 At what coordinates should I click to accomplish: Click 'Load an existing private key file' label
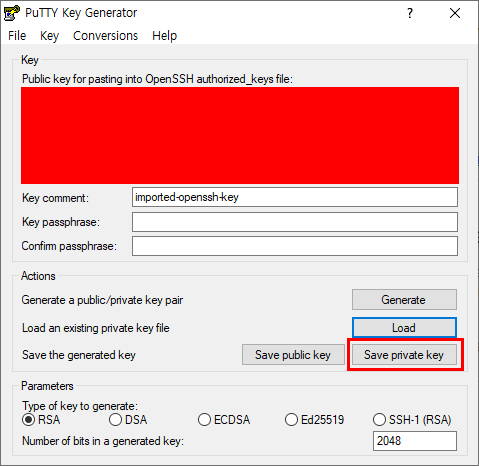(x=96, y=328)
